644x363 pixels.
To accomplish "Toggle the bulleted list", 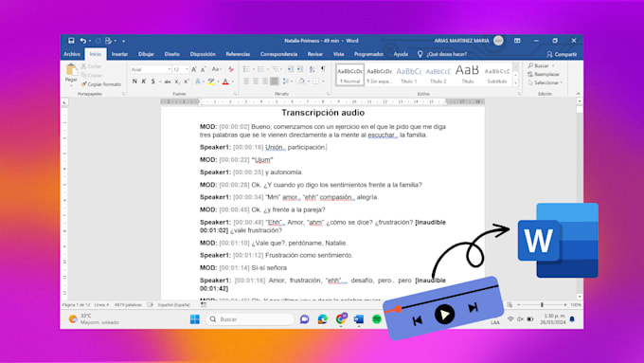I will click(x=246, y=69).
